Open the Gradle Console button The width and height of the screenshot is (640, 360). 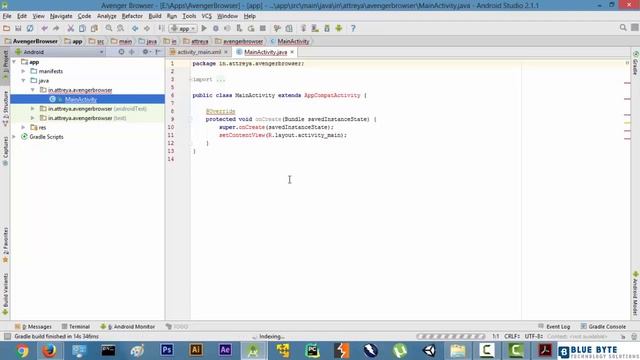[x=603, y=327]
